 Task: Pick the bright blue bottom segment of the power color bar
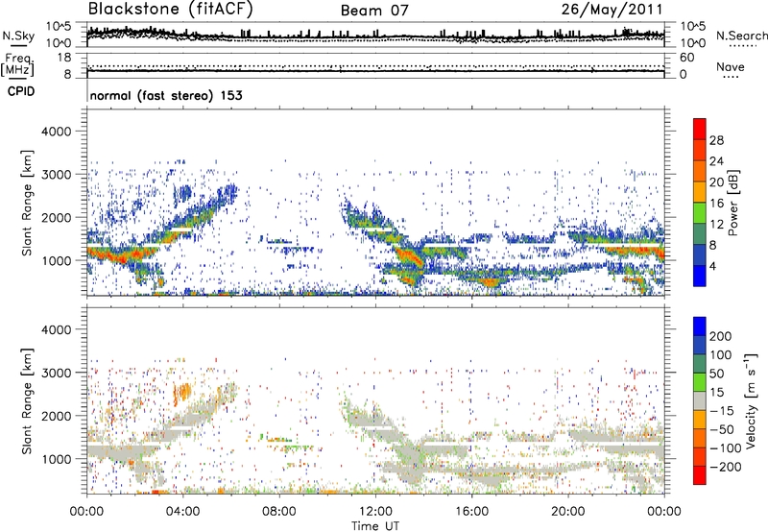click(700, 276)
